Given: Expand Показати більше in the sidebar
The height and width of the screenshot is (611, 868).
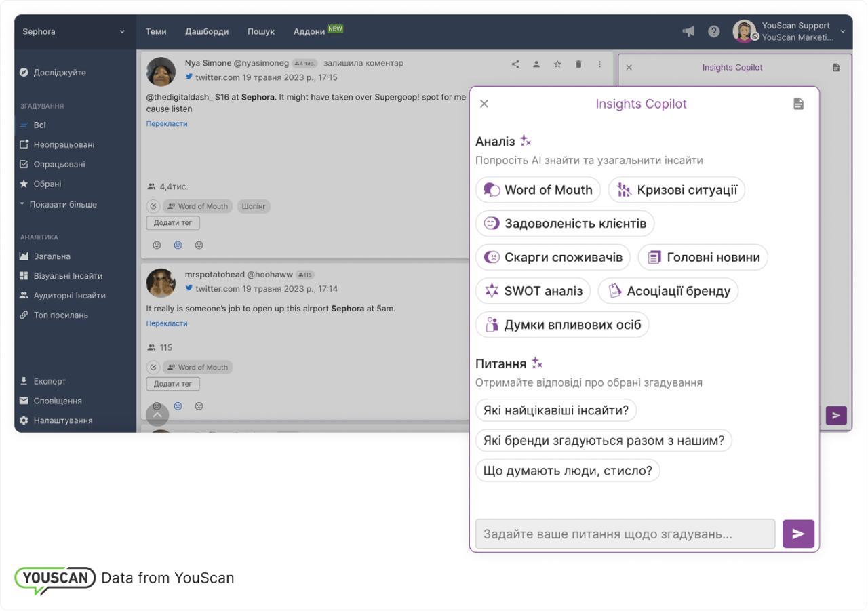Looking at the screenshot, I should (x=63, y=204).
